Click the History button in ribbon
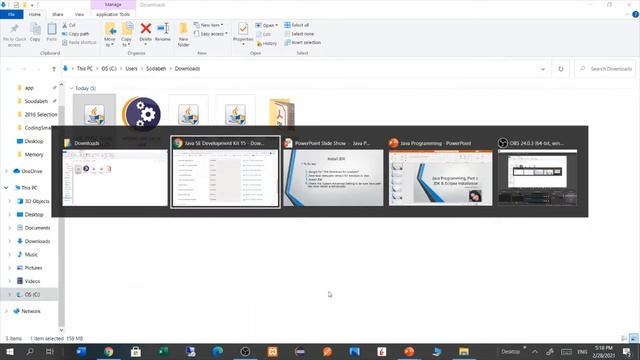This screenshot has width=640, height=360. coord(267,43)
